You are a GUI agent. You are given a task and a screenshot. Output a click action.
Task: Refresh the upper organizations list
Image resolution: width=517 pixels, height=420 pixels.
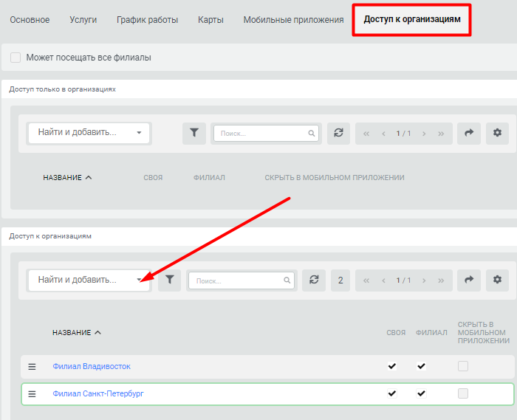tap(338, 133)
